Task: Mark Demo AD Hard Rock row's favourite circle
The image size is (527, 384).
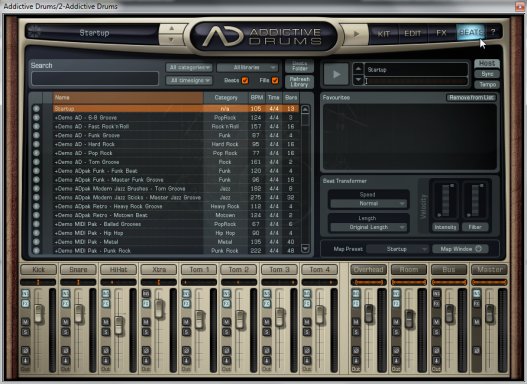Action: pos(36,144)
